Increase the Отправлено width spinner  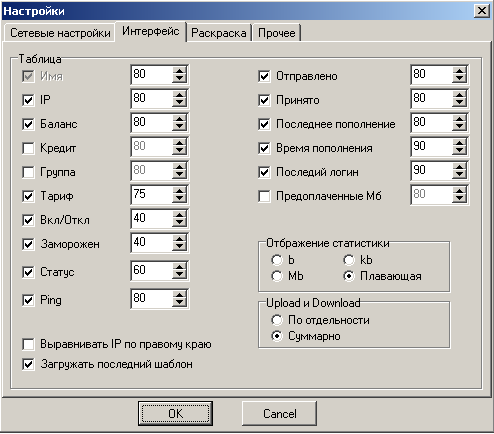pyautogui.click(x=459, y=71)
